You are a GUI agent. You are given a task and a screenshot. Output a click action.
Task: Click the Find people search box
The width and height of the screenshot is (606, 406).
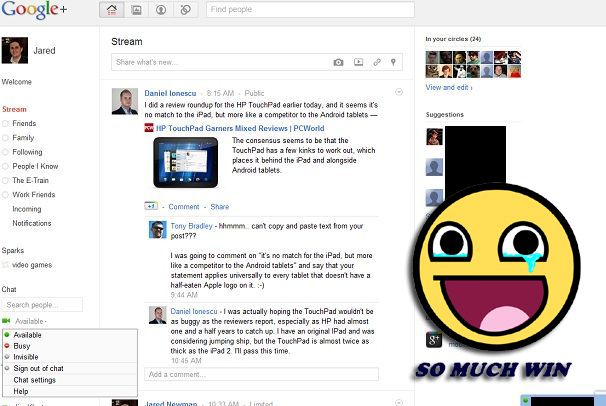(310, 10)
